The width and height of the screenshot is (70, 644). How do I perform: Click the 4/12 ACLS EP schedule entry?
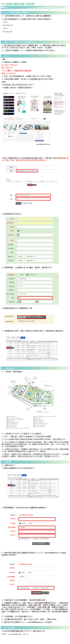point(7,32)
